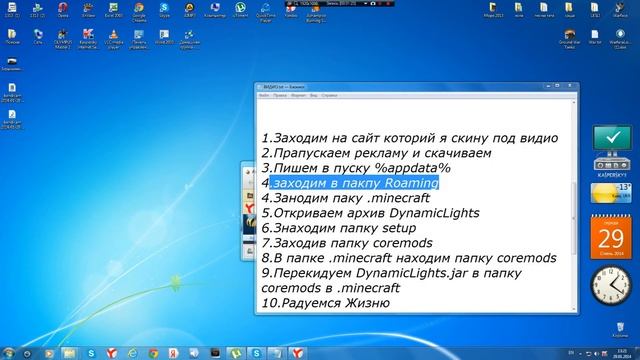Open the Word 2003 desktop shortcut
The width and height of the screenshot is (640, 360).
pyautogui.click(x=164, y=37)
